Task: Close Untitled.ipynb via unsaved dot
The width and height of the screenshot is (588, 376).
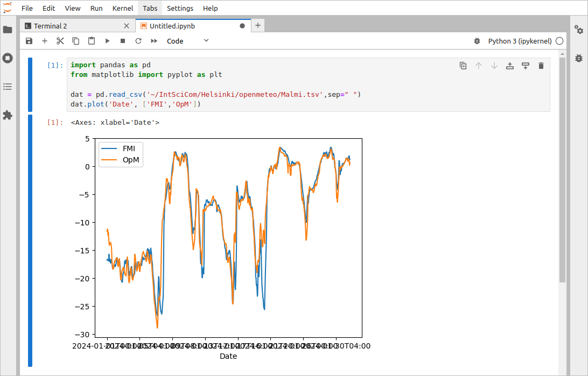Action: tap(242, 26)
